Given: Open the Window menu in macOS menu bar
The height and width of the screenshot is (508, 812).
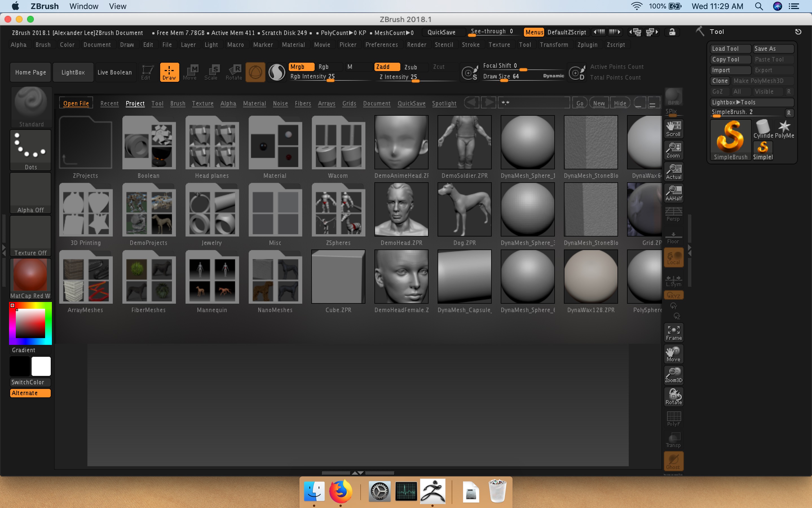Looking at the screenshot, I should (83, 6).
